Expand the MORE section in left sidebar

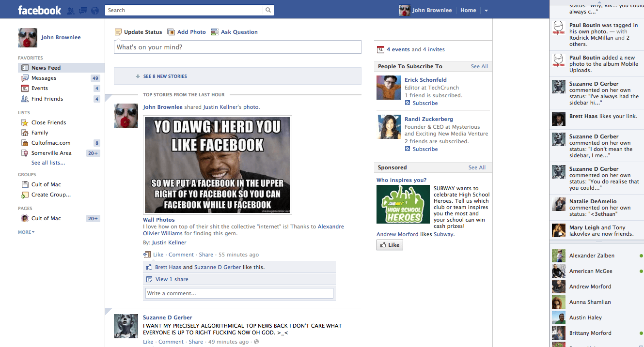pos(26,232)
